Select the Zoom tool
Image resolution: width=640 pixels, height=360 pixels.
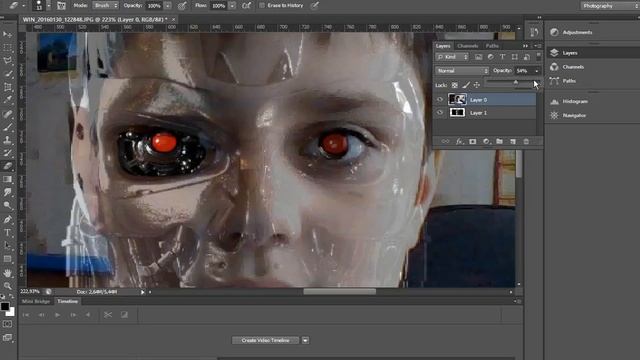pyautogui.click(x=7, y=286)
